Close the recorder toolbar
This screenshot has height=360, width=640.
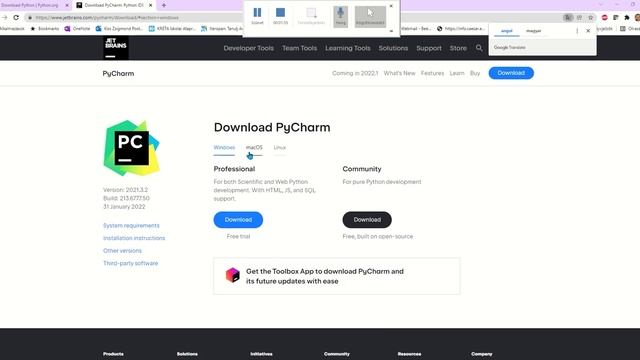coord(391,6)
